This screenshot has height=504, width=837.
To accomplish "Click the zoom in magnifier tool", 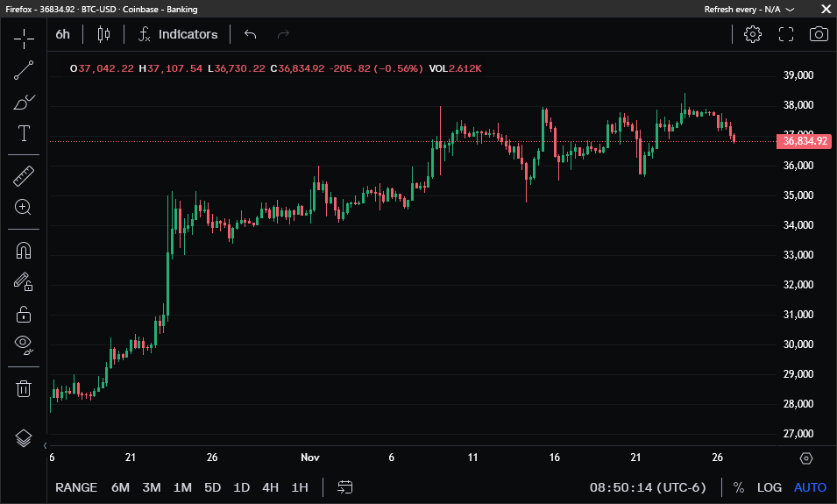I will (x=24, y=208).
